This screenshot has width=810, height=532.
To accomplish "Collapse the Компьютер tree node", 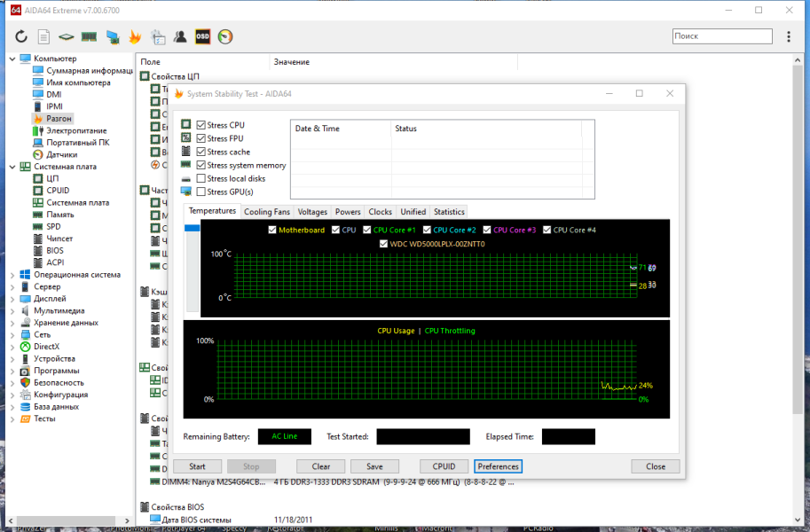I will [x=12, y=59].
